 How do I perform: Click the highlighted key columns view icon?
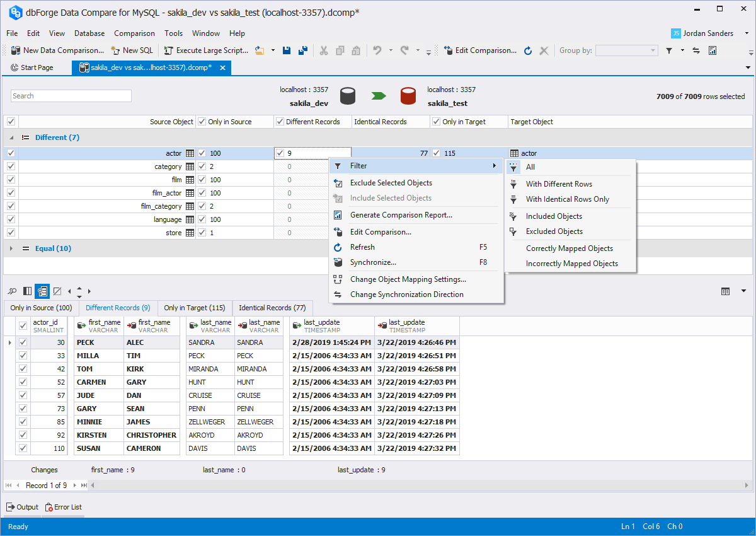coord(42,291)
